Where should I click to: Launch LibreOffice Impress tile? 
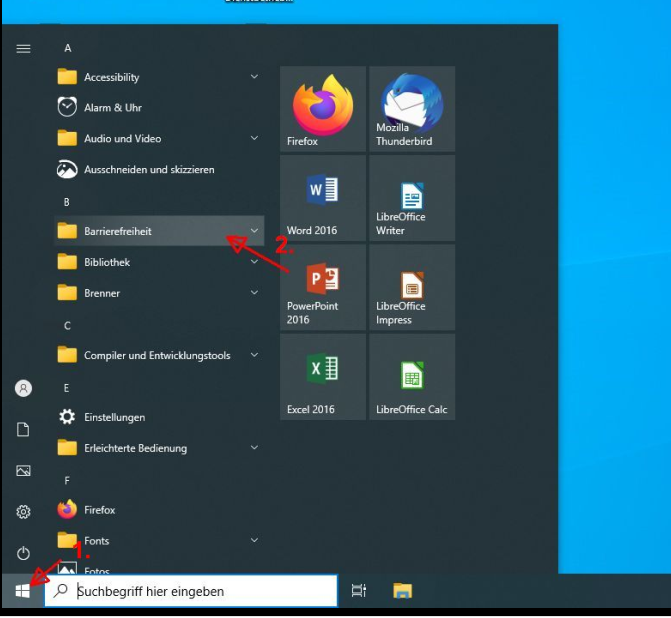412,288
